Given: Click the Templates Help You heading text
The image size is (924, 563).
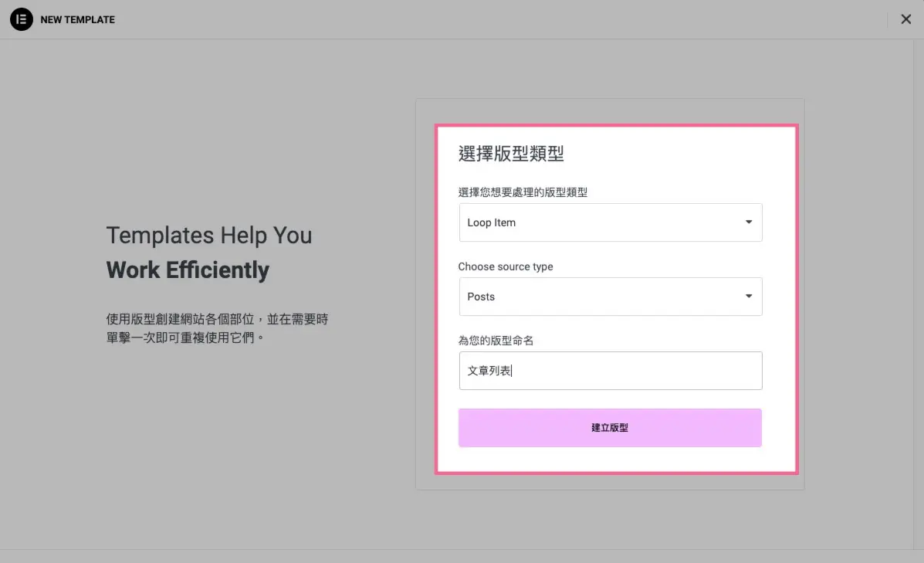Looking at the screenshot, I should pos(209,236).
